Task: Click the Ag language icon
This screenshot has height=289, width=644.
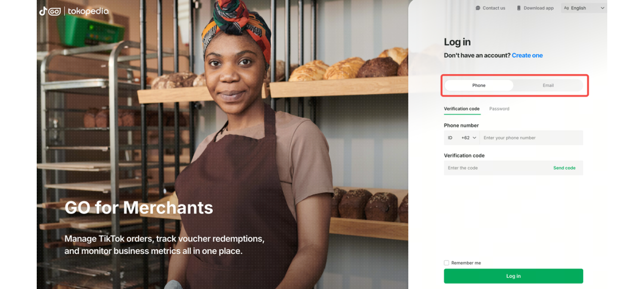Action: pyautogui.click(x=567, y=8)
